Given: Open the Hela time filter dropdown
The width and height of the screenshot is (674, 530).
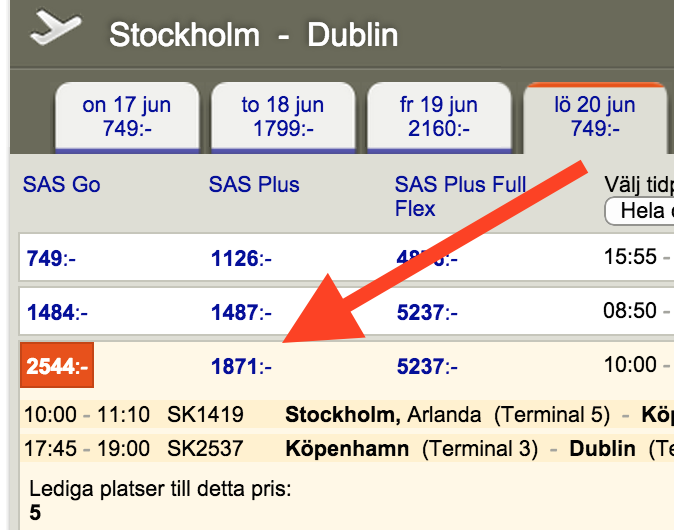Looking at the screenshot, I should pyautogui.click(x=640, y=211).
